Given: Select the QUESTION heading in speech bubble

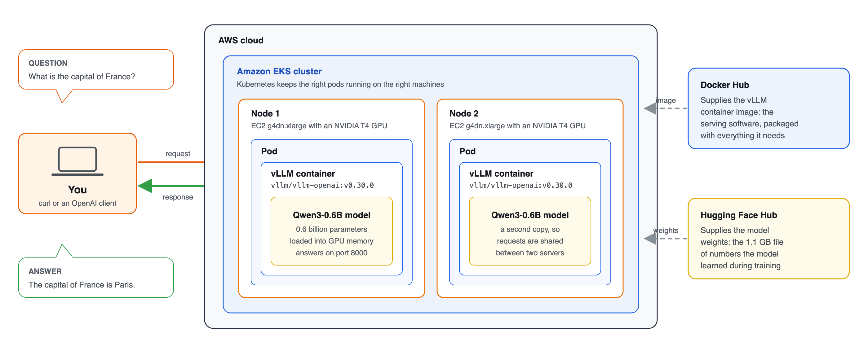Looking at the screenshot, I should pos(48,63).
